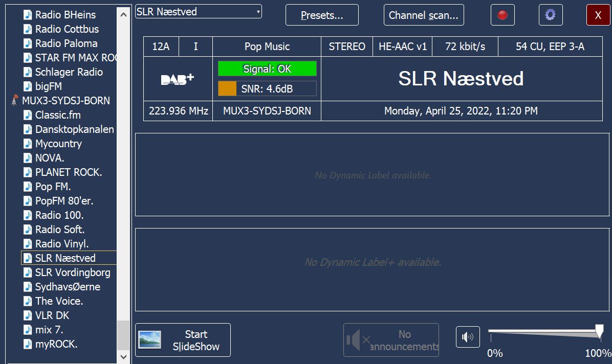Select The Voice. station
Screen dimensions: 612x364
coord(59,301)
